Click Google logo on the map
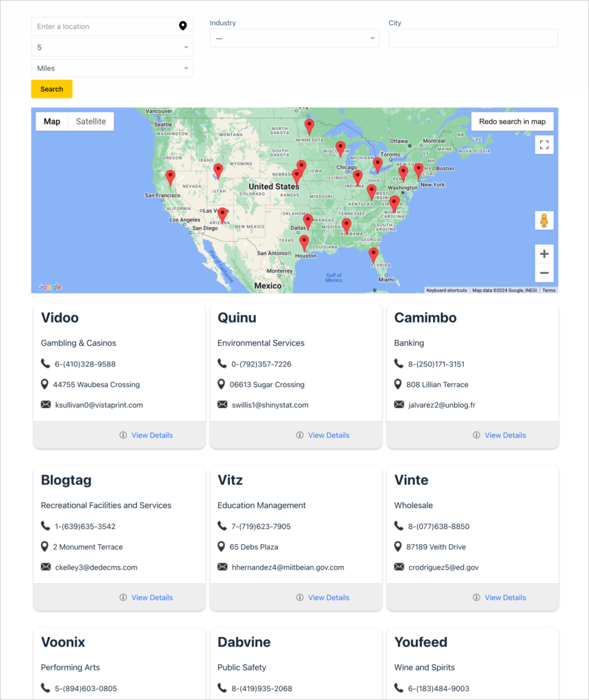Screen dimensions: 589x700 click(49, 286)
